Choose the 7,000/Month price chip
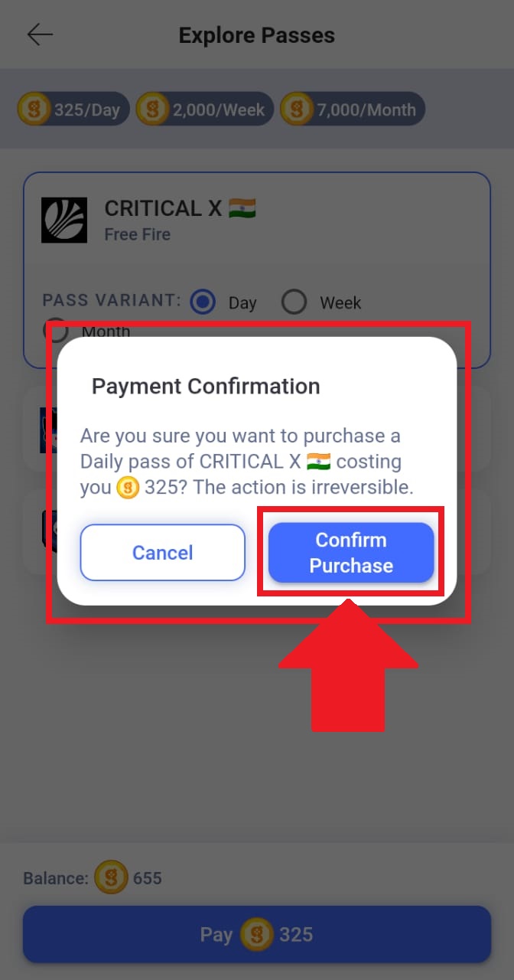The height and width of the screenshot is (980, 514). click(353, 109)
